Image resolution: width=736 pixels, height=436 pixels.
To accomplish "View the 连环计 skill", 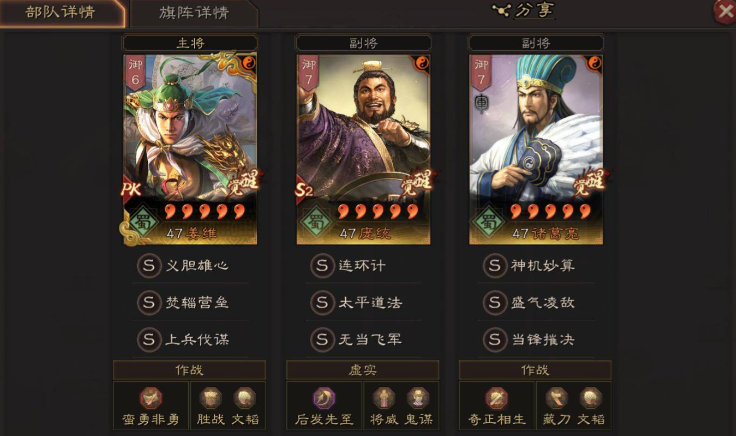I will [363, 266].
